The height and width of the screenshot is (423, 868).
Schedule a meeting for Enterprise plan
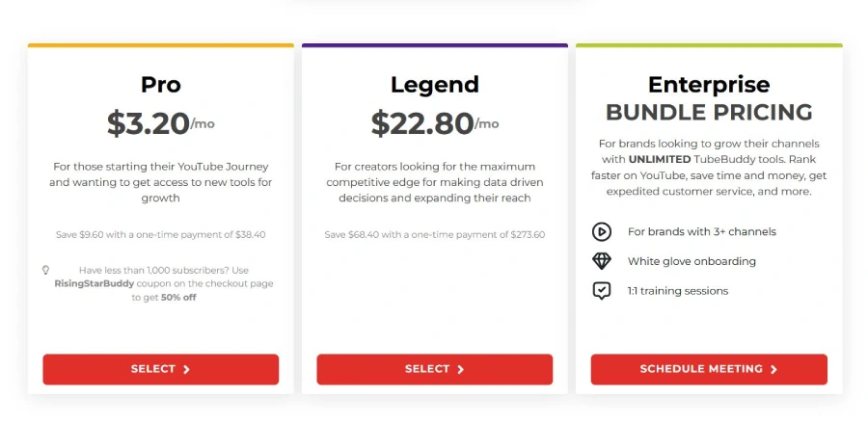[709, 369]
